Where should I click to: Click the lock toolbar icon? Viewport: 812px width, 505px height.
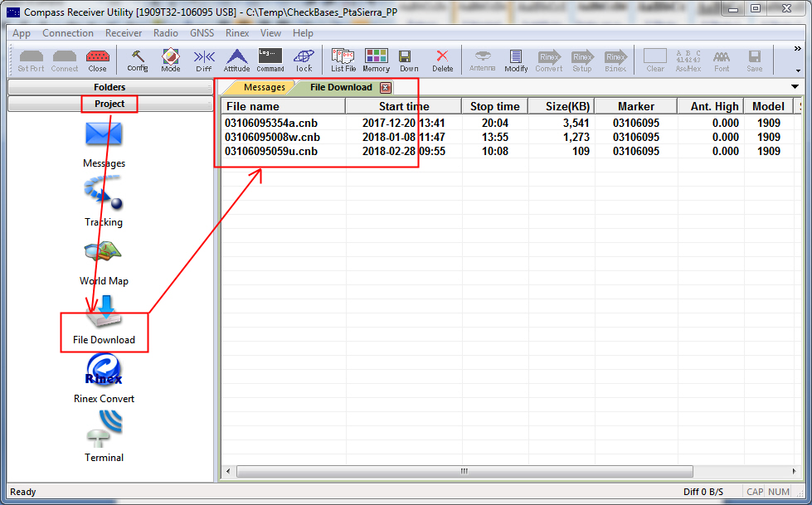(304, 61)
